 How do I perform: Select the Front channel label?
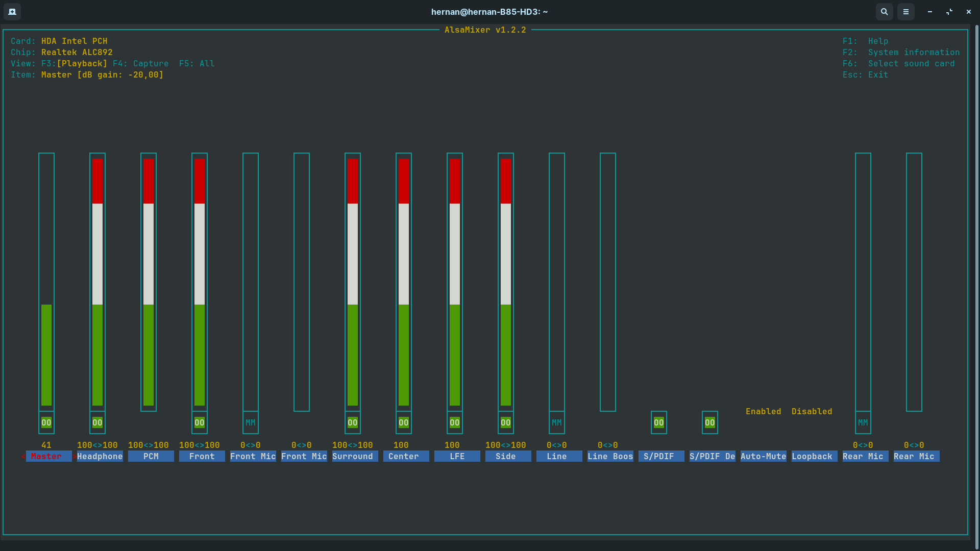pos(202,456)
